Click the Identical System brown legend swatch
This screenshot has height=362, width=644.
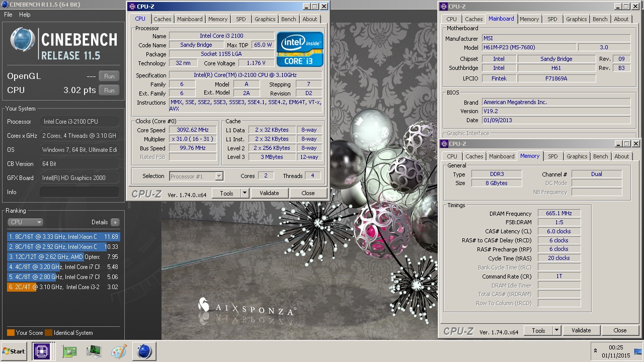pos(48,333)
